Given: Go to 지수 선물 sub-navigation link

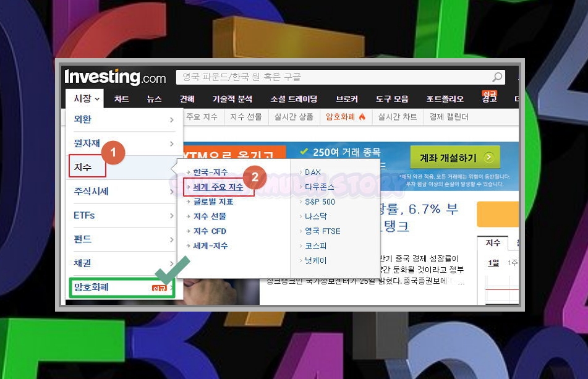Looking at the screenshot, I should tap(246, 117).
